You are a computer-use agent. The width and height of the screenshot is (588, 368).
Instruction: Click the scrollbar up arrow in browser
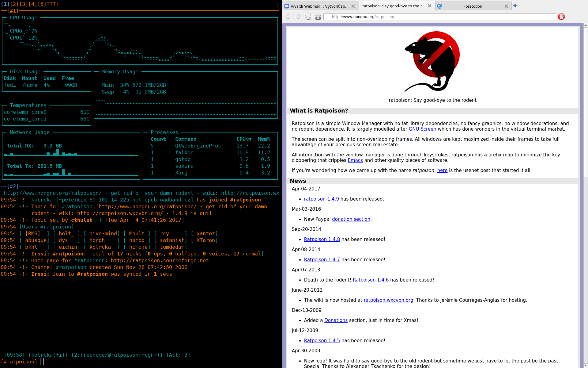click(585, 25)
